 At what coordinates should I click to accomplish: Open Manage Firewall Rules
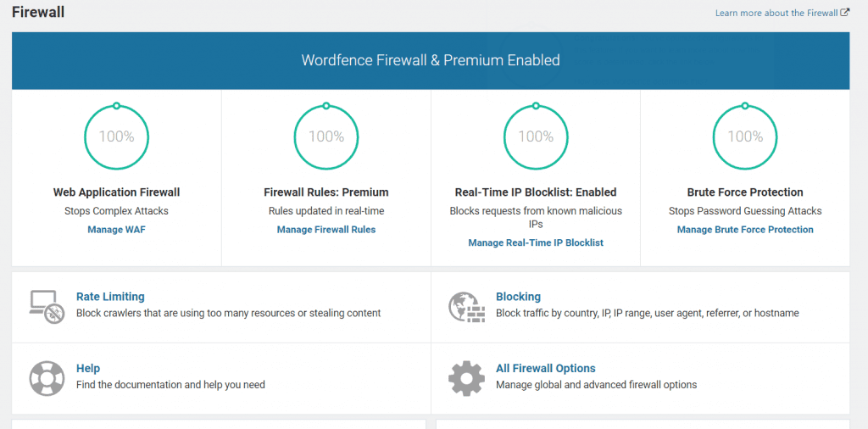click(325, 230)
